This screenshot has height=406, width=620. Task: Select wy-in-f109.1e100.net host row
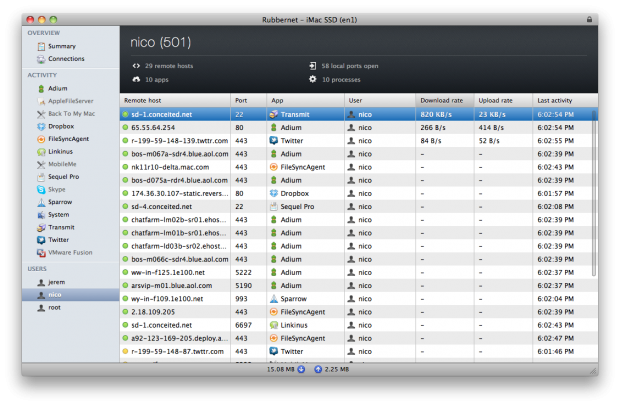(x=359, y=299)
